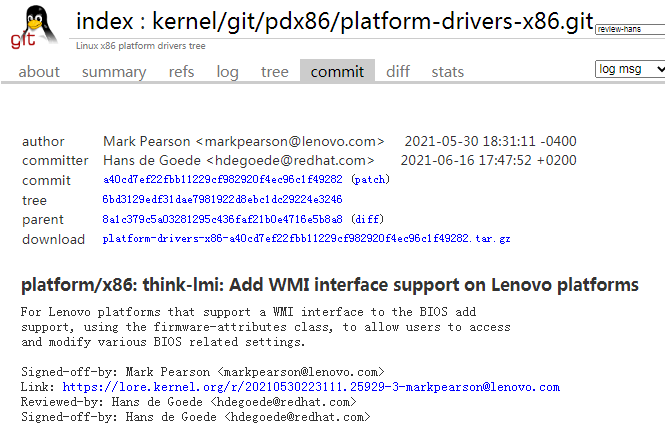
Task: Click author date 2021-05-30 18:31:11 -0400
Action: coord(491,141)
